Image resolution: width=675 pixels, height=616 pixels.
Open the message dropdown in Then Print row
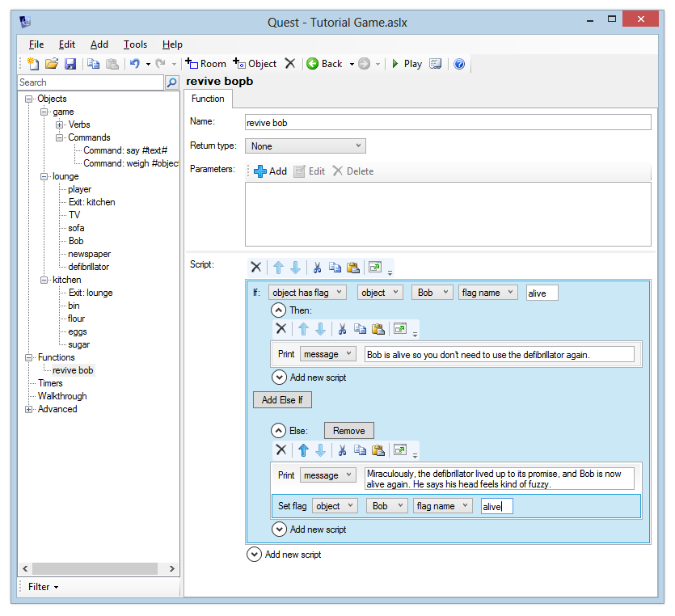[x=328, y=354]
